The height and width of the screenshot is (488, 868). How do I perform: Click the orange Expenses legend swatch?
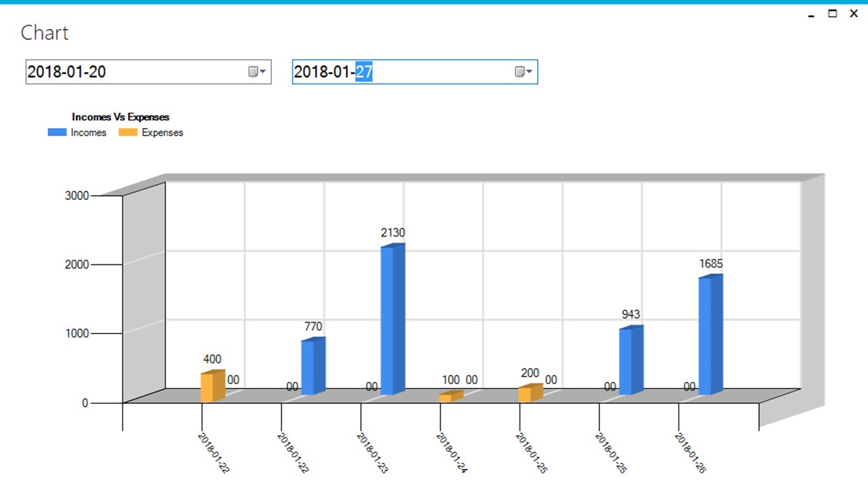click(x=127, y=132)
